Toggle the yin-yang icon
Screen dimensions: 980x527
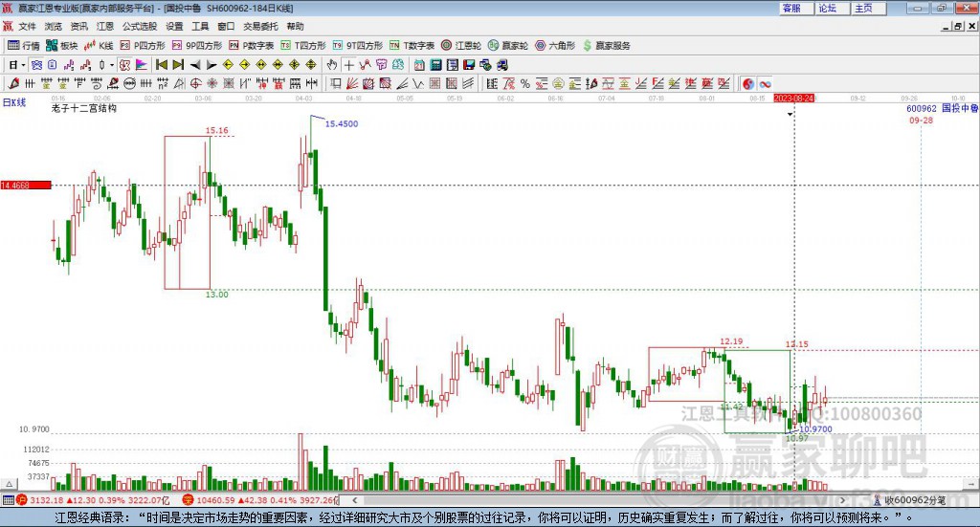pyautogui.click(x=748, y=83)
